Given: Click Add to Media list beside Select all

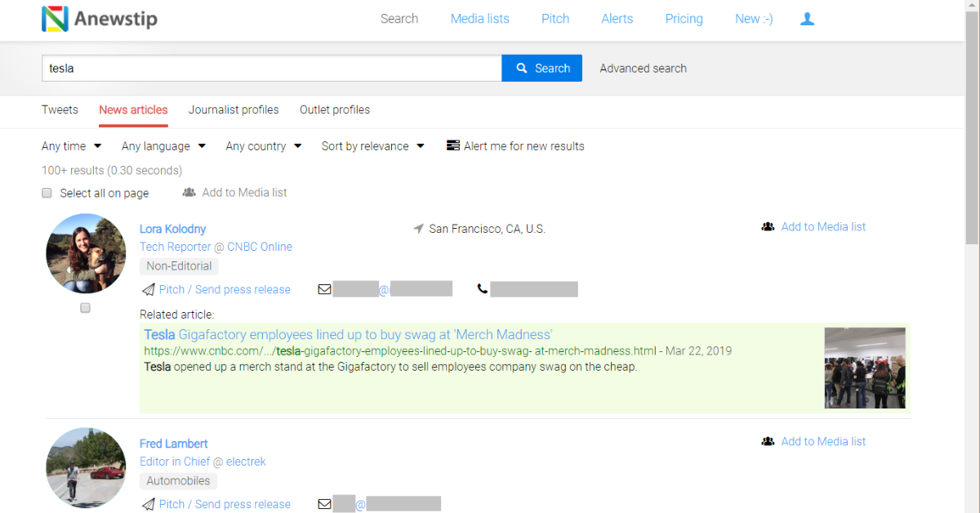Looking at the screenshot, I should (245, 193).
